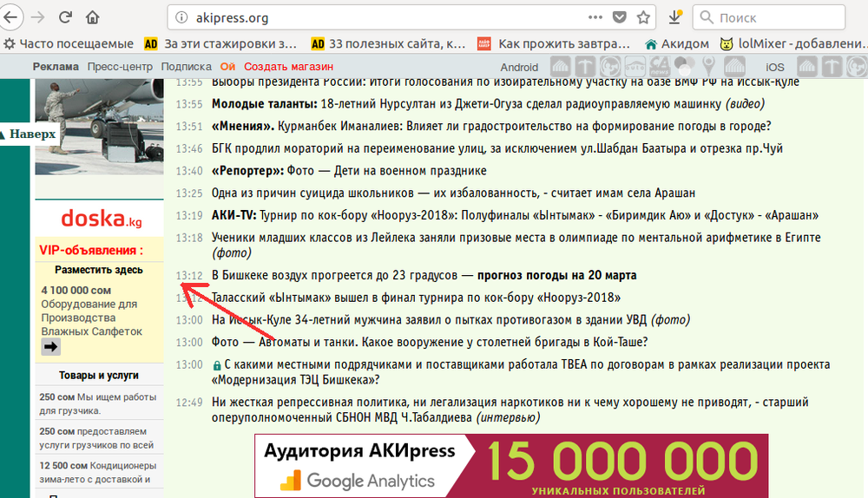This screenshot has width=868, height=498.
Task: Open the Подписка link
Action: pos(186,67)
